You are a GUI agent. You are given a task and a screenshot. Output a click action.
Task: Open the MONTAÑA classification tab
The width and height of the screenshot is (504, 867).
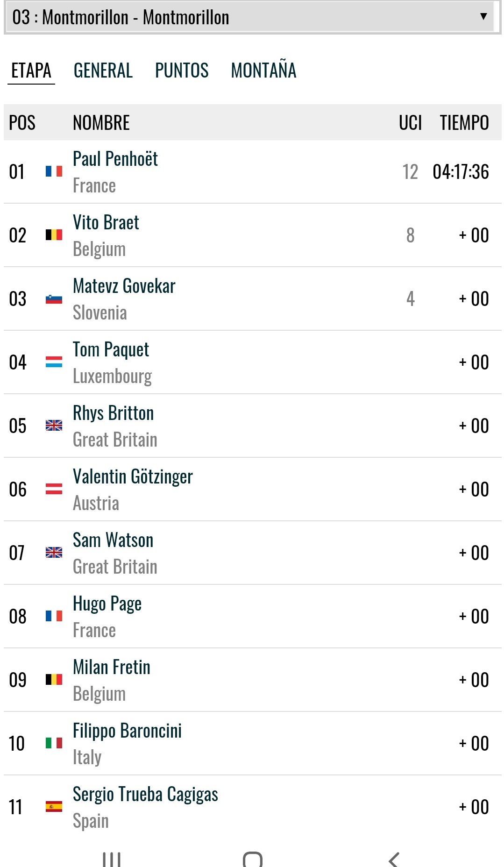263,71
